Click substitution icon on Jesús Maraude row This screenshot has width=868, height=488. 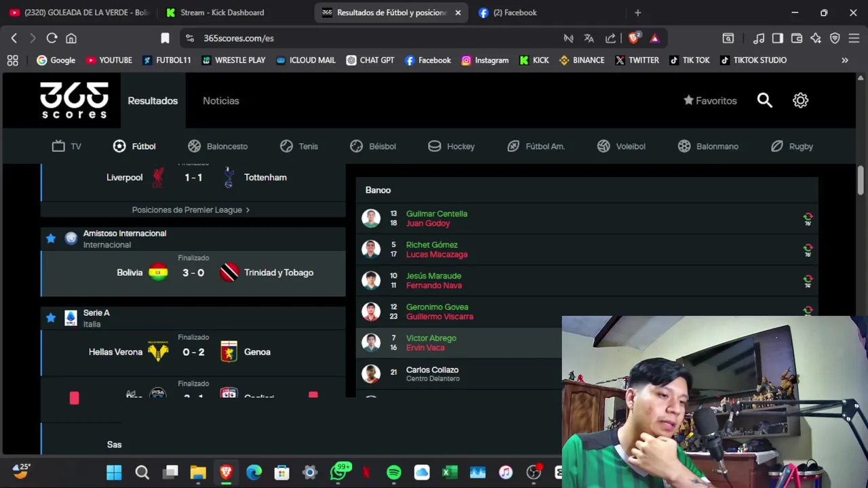click(x=808, y=281)
